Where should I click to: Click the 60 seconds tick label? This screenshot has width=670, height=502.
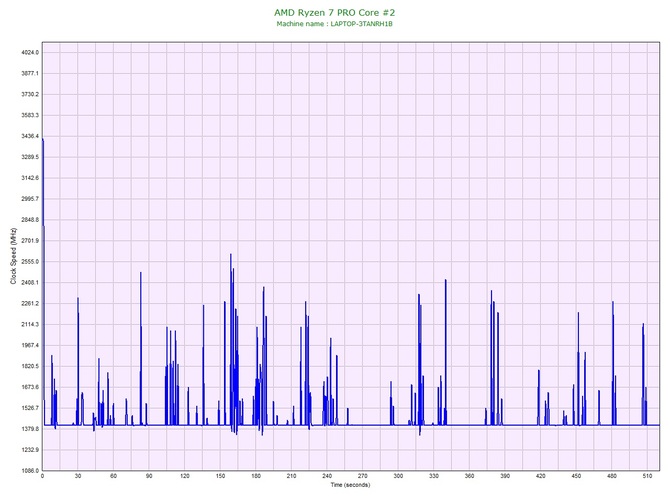113,476
